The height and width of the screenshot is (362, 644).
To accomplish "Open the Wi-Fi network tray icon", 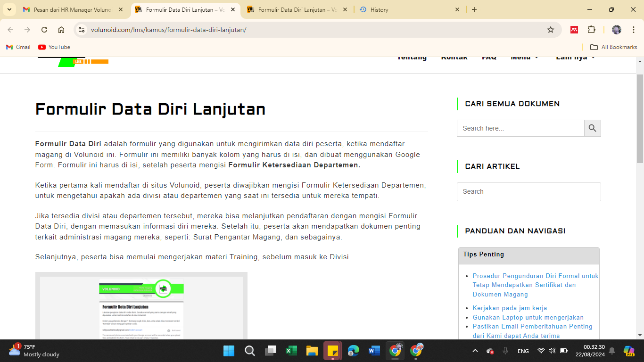I will (541, 351).
